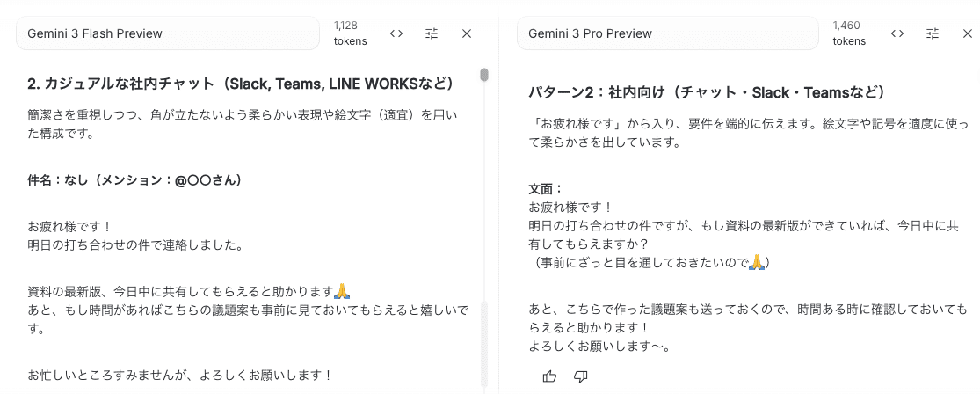Click the 1,128 tokens counter
The width and height of the screenshot is (980, 394).
pos(350,33)
